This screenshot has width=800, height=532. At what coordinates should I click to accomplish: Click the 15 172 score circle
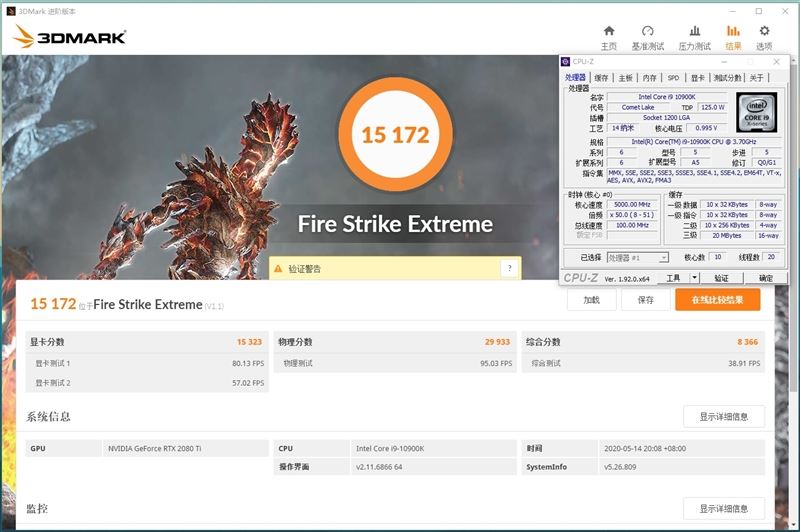point(395,135)
